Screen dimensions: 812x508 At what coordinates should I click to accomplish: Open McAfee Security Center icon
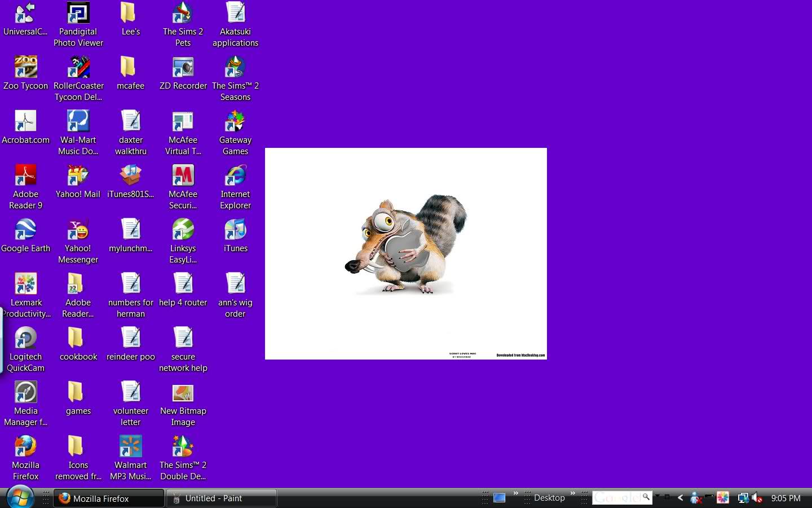(183, 187)
